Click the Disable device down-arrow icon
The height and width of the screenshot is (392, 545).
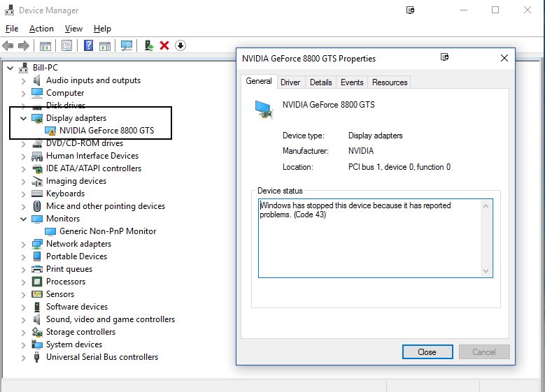click(x=181, y=45)
